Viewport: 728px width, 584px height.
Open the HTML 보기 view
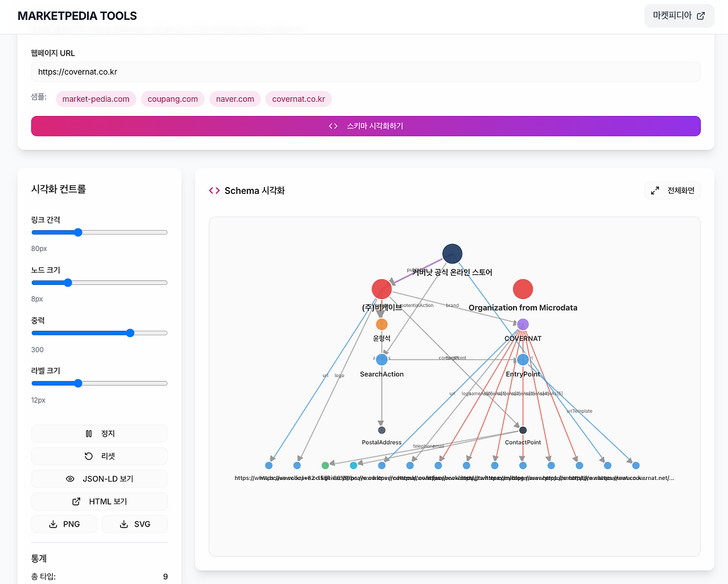[x=100, y=502]
